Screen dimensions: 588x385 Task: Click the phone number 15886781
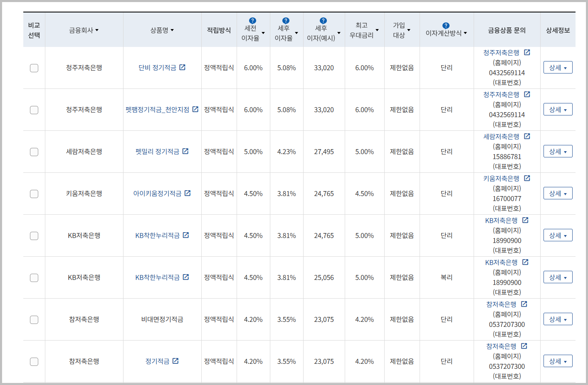507,157
